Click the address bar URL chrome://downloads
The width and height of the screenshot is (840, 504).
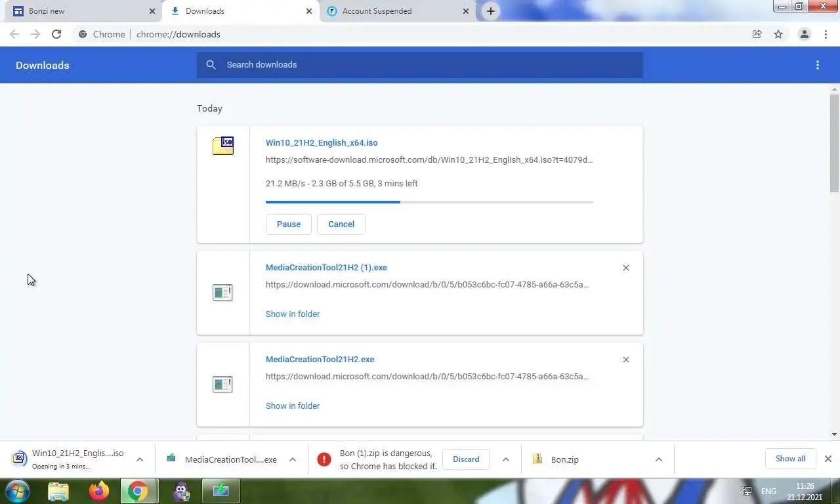[178, 34]
